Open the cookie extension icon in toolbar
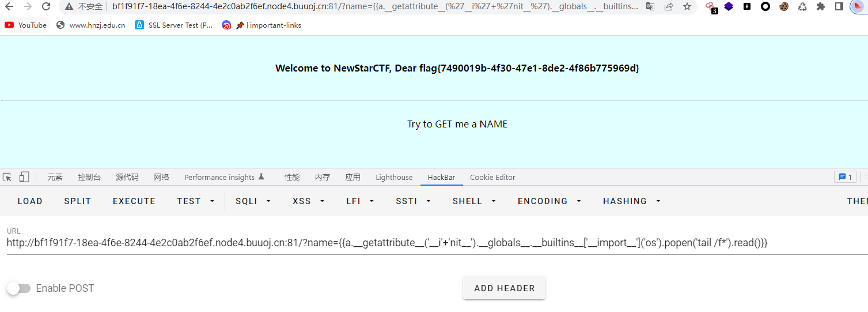The image size is (868, 312). pyautogui.click(x=784, y=7)
